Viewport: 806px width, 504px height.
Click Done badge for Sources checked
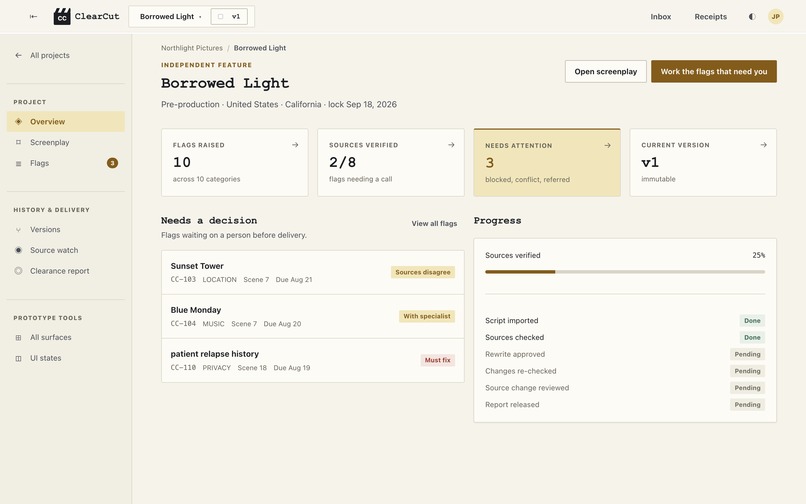752,337
